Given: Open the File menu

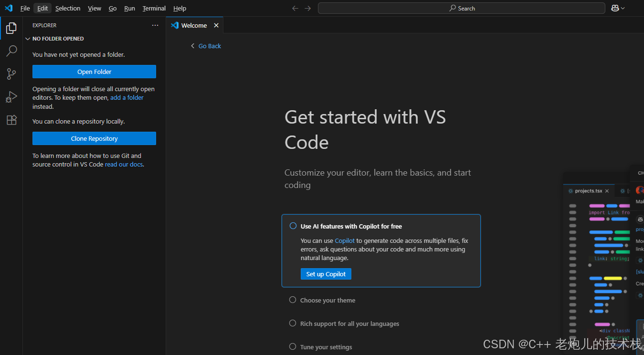Looking at the screenshot, I should (x=25, y=8).
